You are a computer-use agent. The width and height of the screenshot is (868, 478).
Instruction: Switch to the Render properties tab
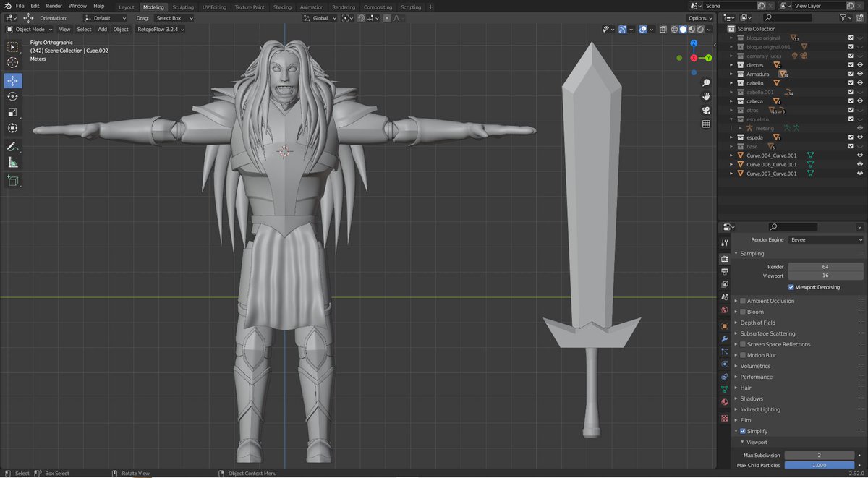[x=724, y=257]
